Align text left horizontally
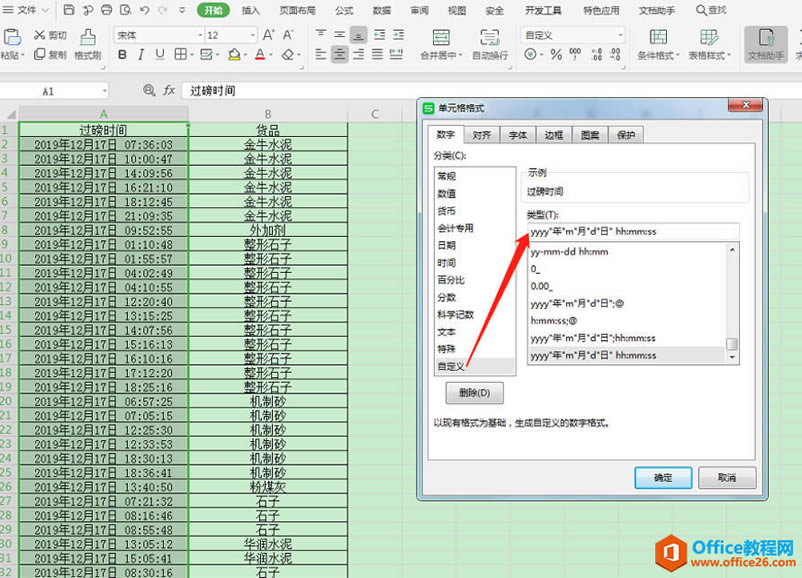Viewport: 802px width, 578px height. coord(321,54)
